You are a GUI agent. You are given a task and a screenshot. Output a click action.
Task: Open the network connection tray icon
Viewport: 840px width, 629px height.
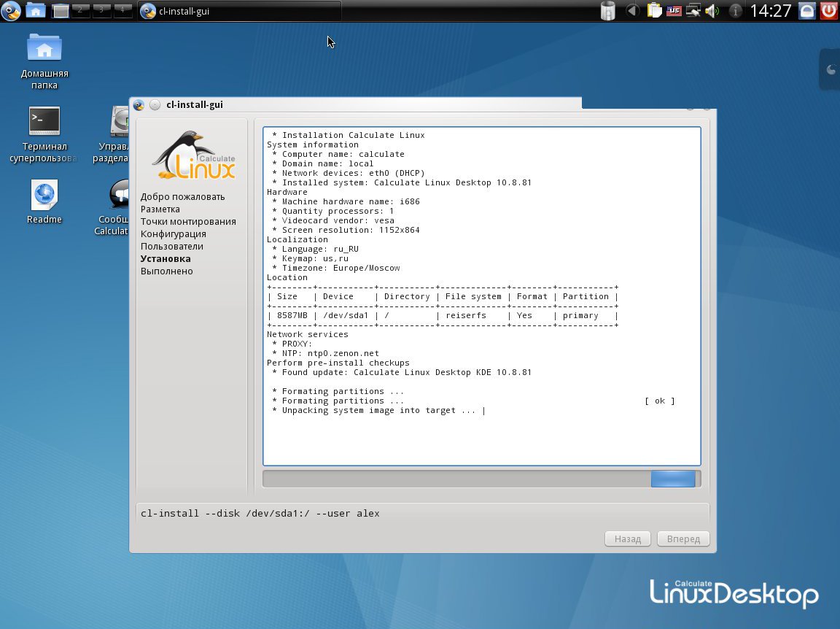(x=693, y=11)
